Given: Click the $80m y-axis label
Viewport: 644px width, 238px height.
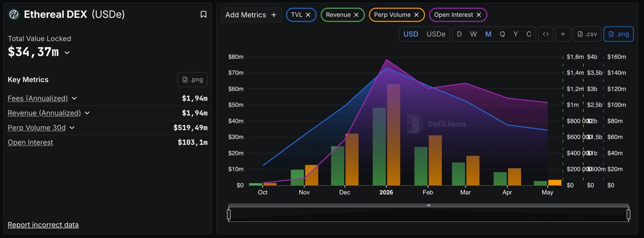Looking at the screenshot, I should click(x=236, y=57).
